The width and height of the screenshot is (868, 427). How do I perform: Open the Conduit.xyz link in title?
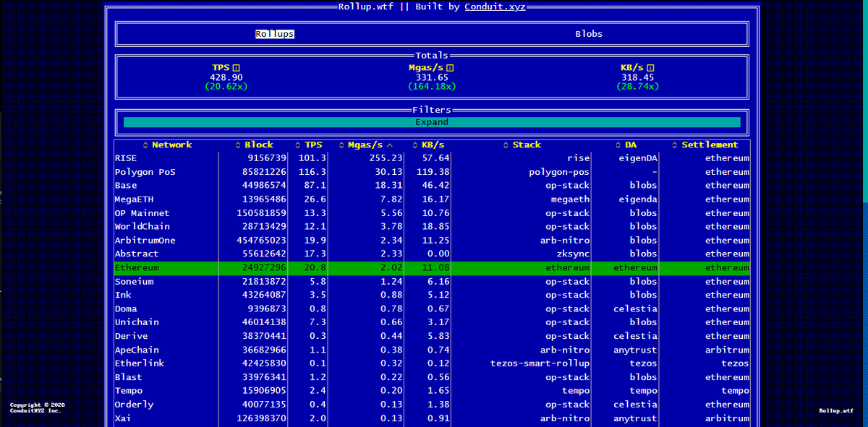click(495, 7)
